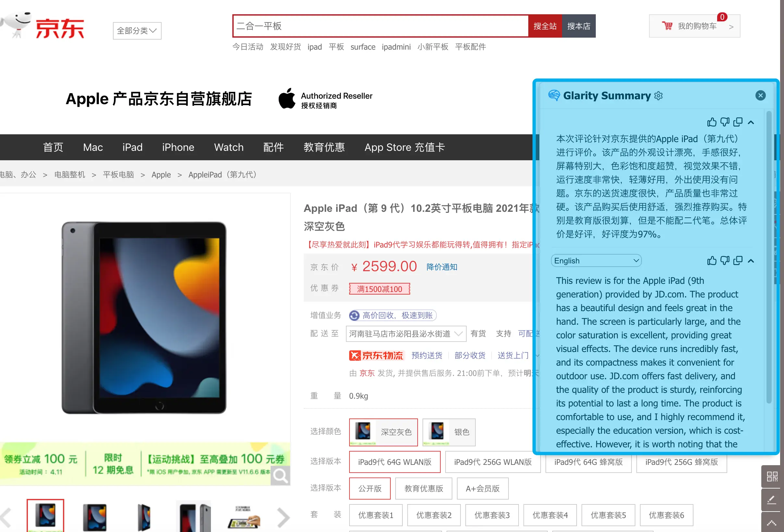Select 优惠套装6 bundle

coord(666,515)
